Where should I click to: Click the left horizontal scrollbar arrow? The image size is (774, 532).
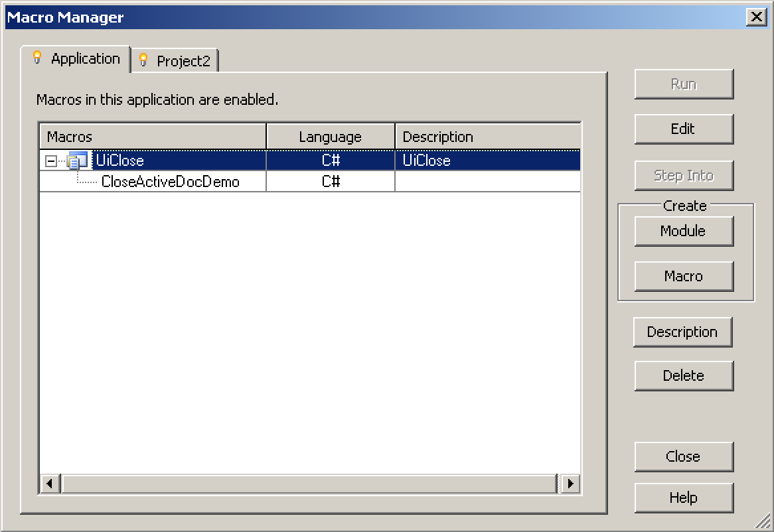pos(49,484)
